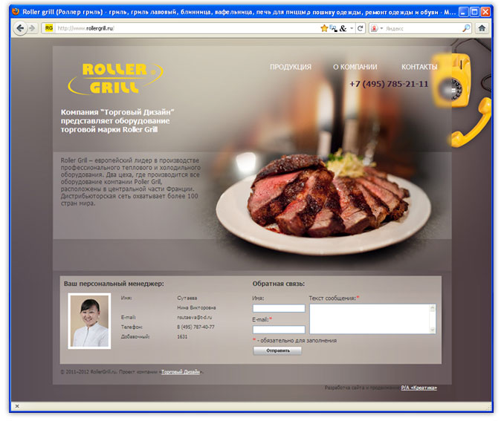The height and width of the screenshot is (421, 504).
Task: Click manager phone 8 (495) 787-40-77
Action: 196,327
